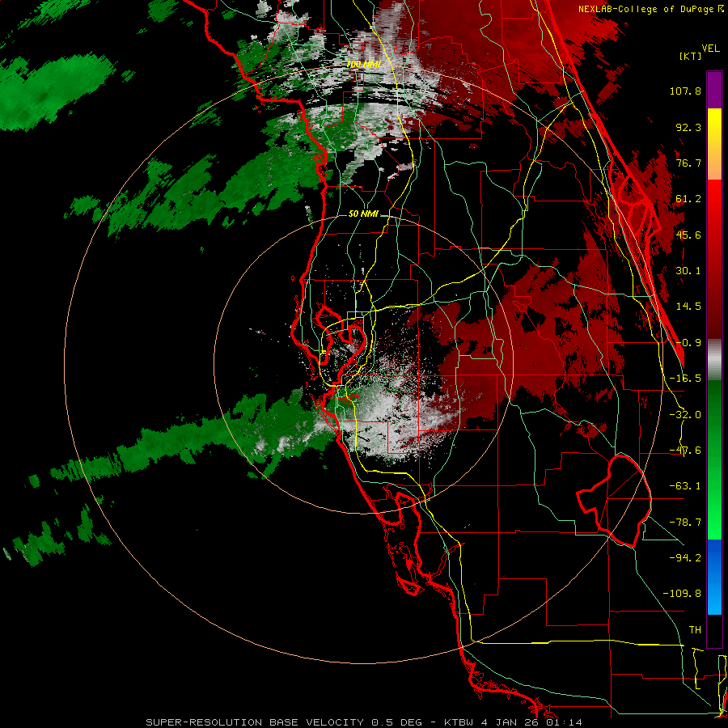Select the -0.9 scale value
728x728 pixels.
click(x=688, y=343)
